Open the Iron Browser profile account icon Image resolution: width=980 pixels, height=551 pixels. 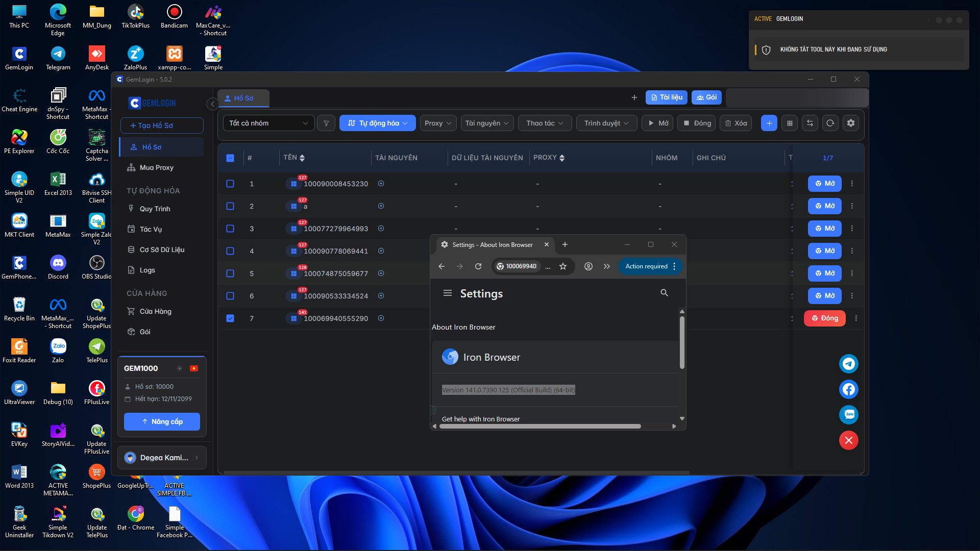point(589,266)
